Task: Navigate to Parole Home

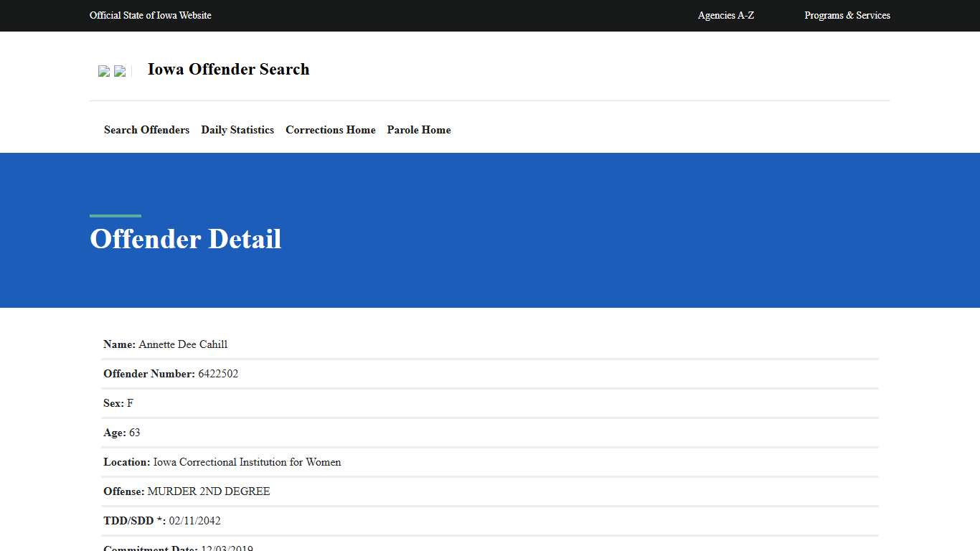Action: click(419, 130)
